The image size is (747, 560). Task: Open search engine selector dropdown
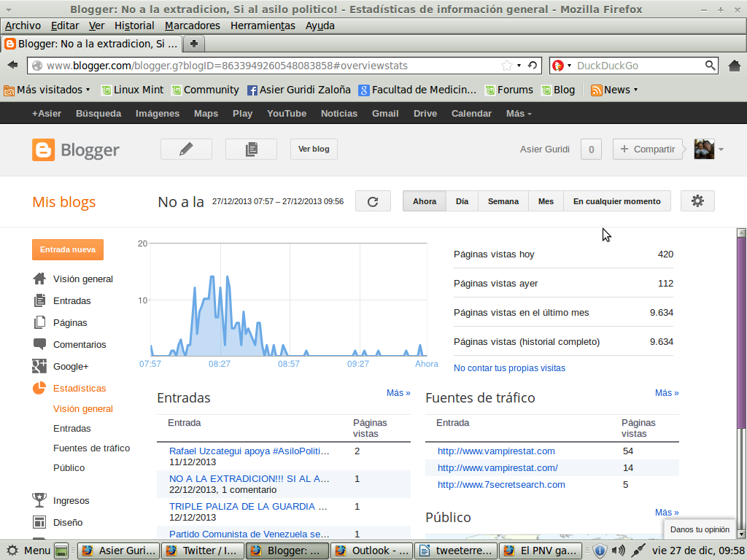click(569, 66)
